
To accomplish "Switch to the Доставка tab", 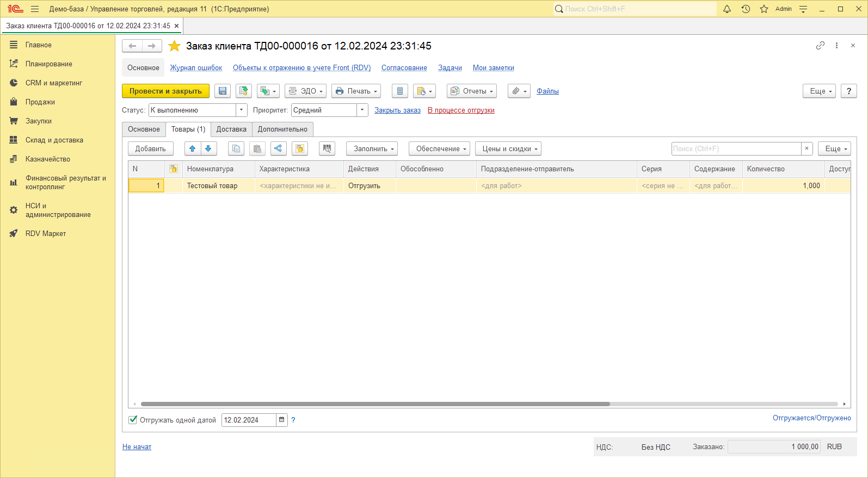I will pyautogui.click(x=231, y=129).
